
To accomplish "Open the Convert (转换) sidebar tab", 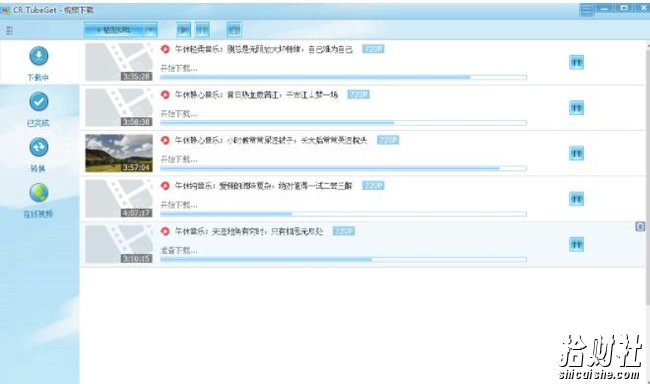I will coord(39,154).
